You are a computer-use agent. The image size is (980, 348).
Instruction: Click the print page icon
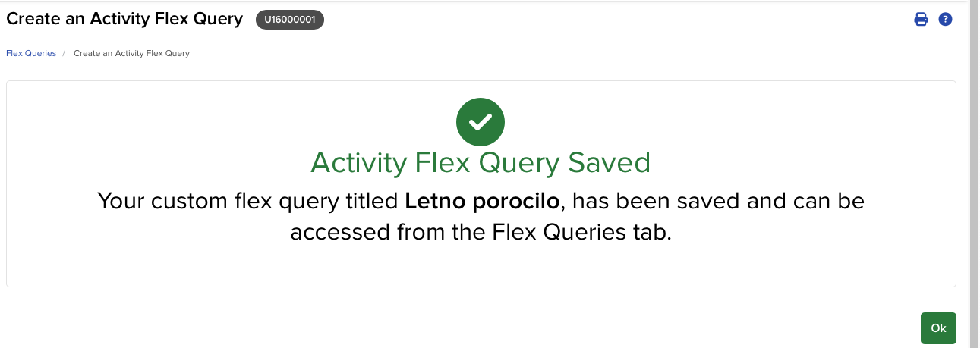click(921, 20)
